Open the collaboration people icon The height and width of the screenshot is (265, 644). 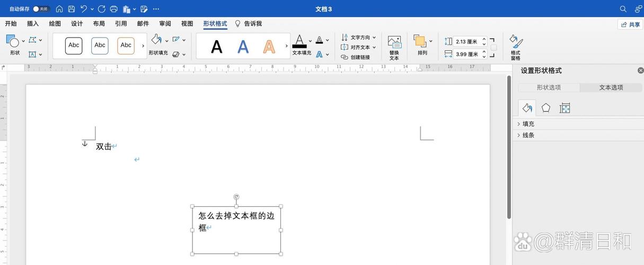[638, 9]
